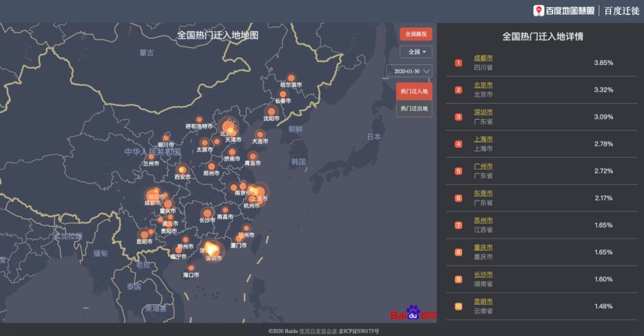Image resolution: width=644 pixels, height=336 pixels.
Task: Click the 全国热门迁入地详情 panel heading
Action: click(543, 36)
